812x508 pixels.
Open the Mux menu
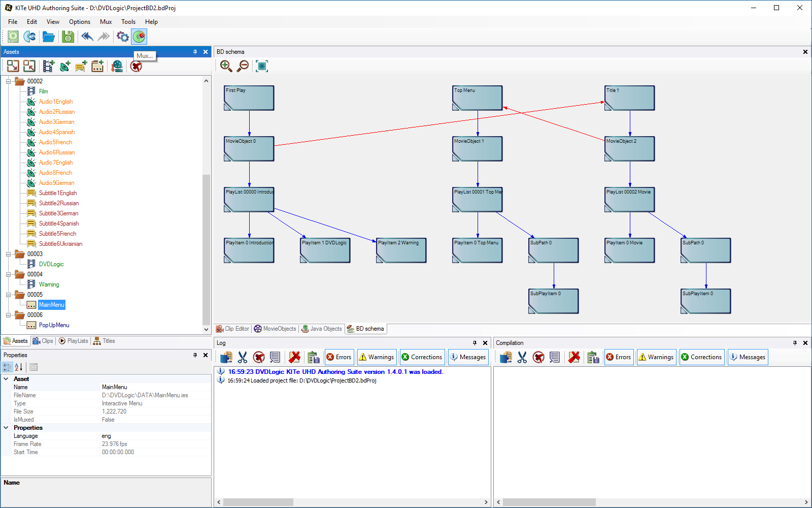point(106,22)
